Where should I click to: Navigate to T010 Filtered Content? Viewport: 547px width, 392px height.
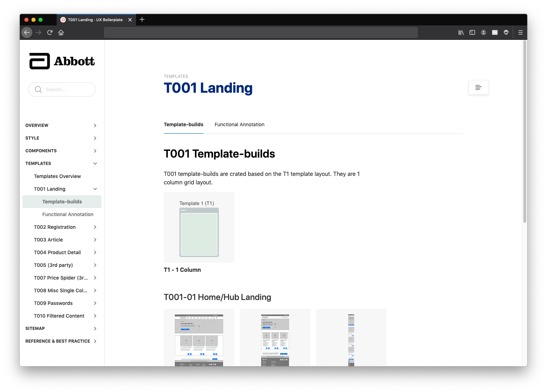[x=59, y=316]
